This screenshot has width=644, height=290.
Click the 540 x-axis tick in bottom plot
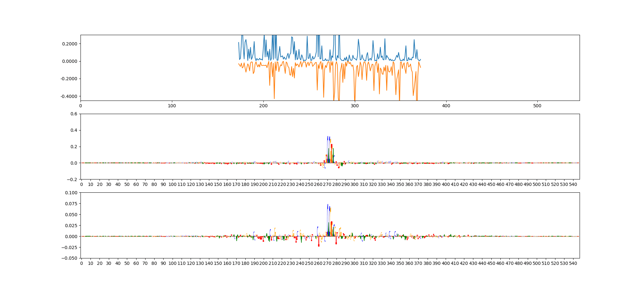point(573,263)
